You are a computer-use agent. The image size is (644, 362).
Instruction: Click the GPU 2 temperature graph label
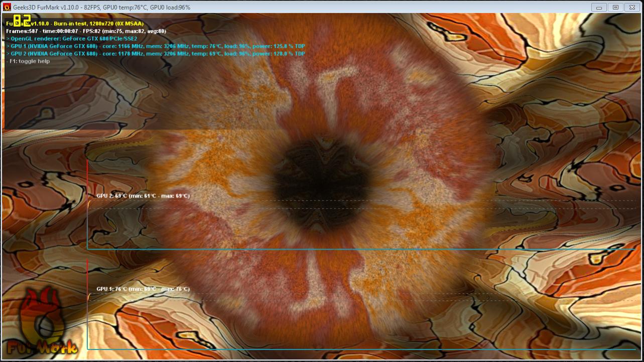(143, 196)
